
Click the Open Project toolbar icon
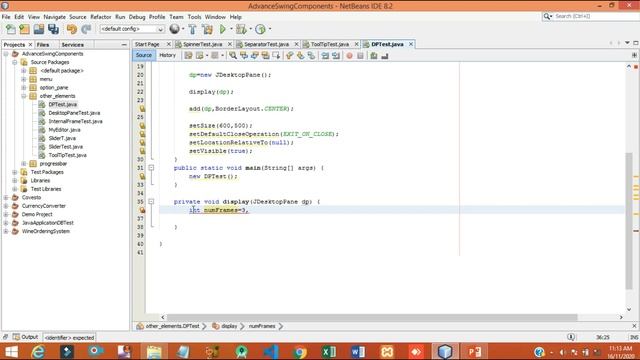tap(39, 29)
